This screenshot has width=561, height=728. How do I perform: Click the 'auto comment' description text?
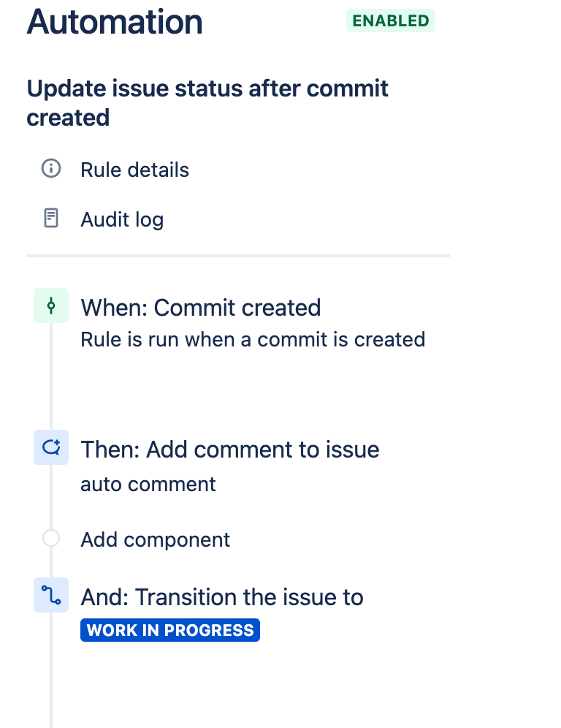[148, 485]
